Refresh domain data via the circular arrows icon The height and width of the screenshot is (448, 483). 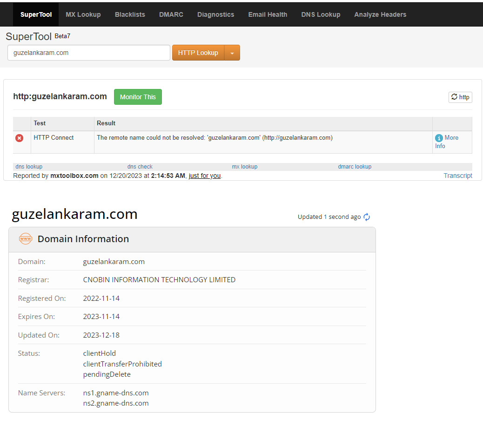[x=366, y=217]
